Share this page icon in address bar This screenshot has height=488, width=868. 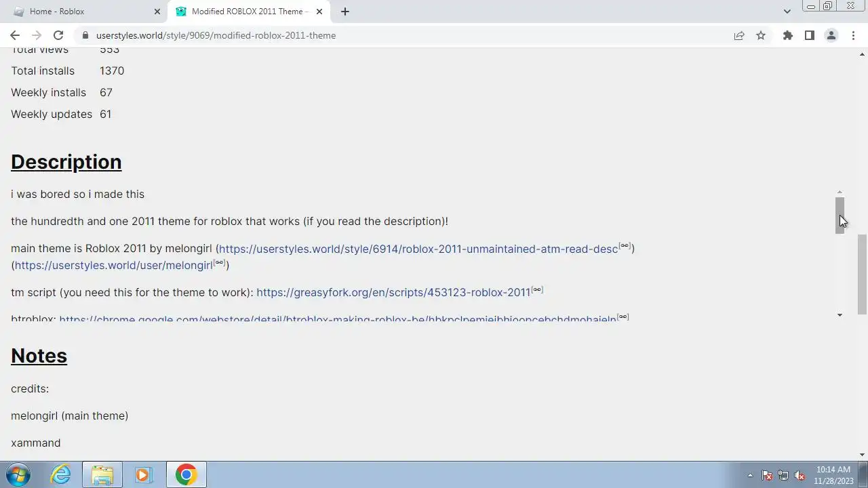[x=739, y=35]
